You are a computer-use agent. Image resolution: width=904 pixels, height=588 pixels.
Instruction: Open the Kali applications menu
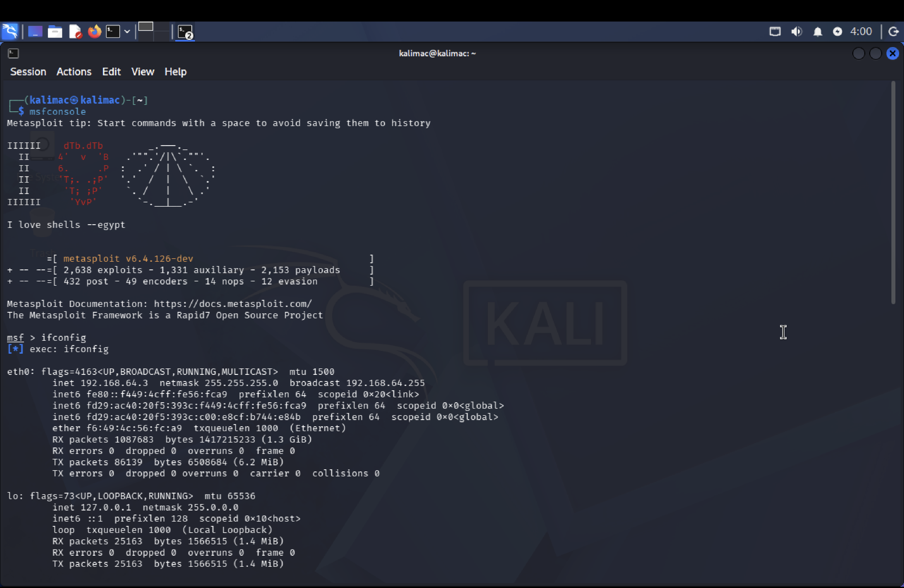pos(10,32)
